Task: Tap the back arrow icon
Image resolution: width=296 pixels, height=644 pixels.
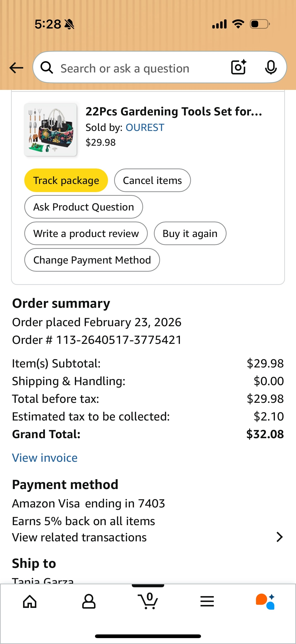Action: tap(16, 68)
